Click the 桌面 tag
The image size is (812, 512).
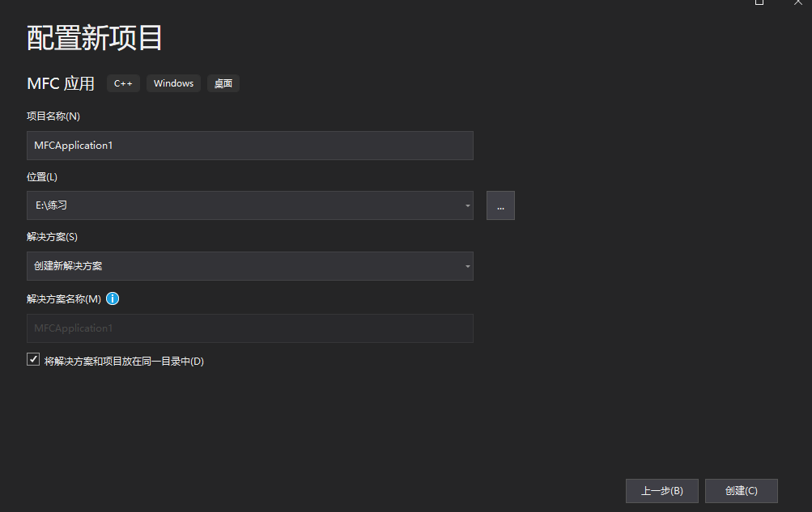[x=223, y=83]
